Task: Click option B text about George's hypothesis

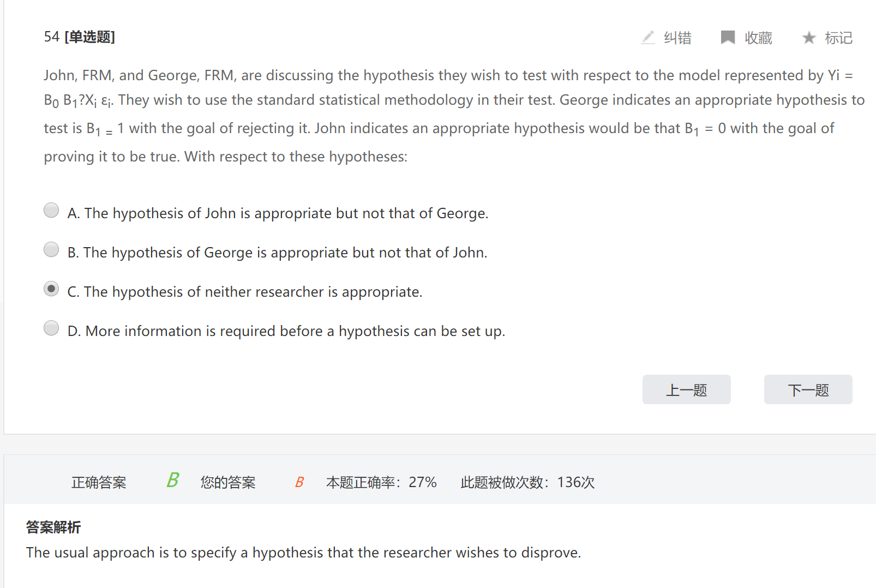Action: point(277,253)
